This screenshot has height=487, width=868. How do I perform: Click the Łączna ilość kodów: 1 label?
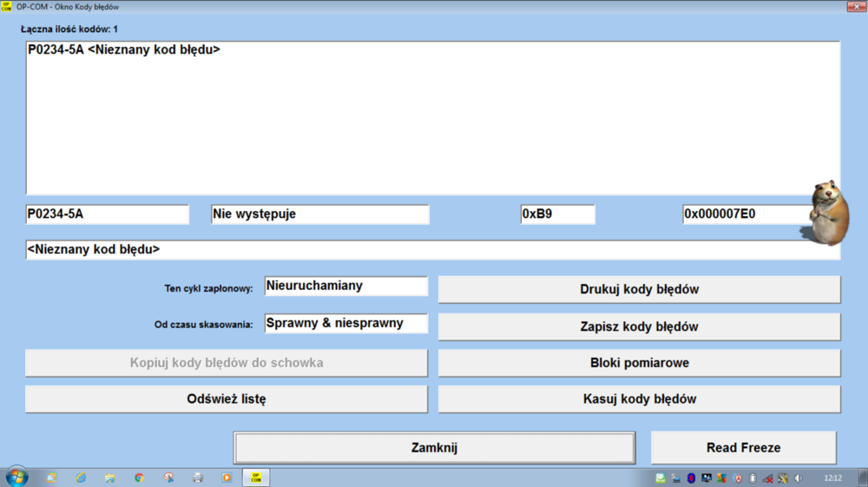click(69, 30)
